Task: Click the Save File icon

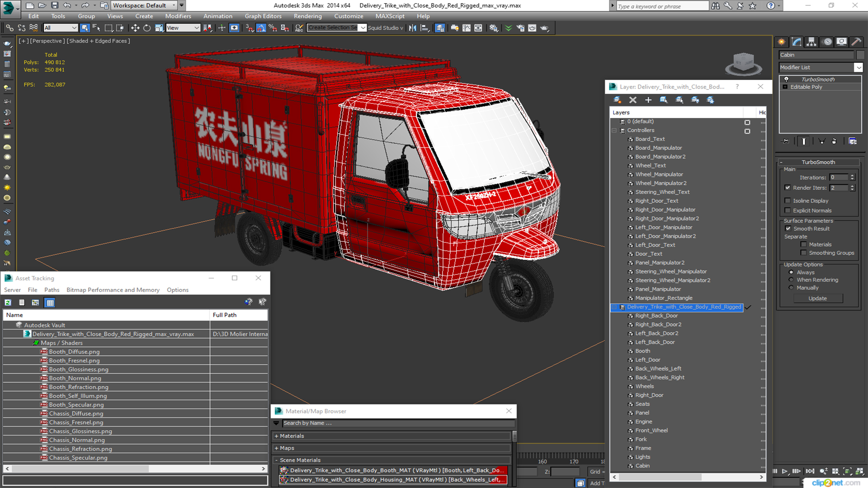Action: click(54, 5)
